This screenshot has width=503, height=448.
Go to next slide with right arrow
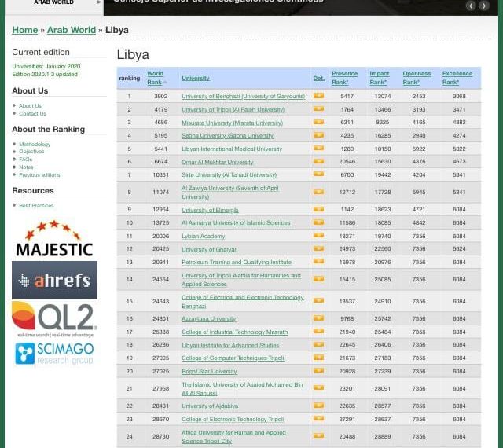click(x=485, y=6)
